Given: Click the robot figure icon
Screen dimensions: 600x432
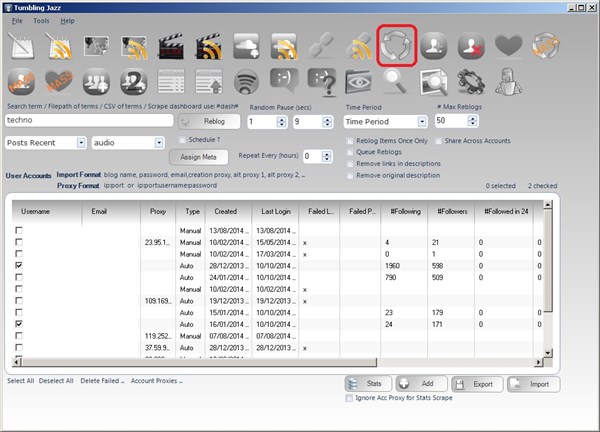Looking at the screenshot, I should tap(508, 82).
